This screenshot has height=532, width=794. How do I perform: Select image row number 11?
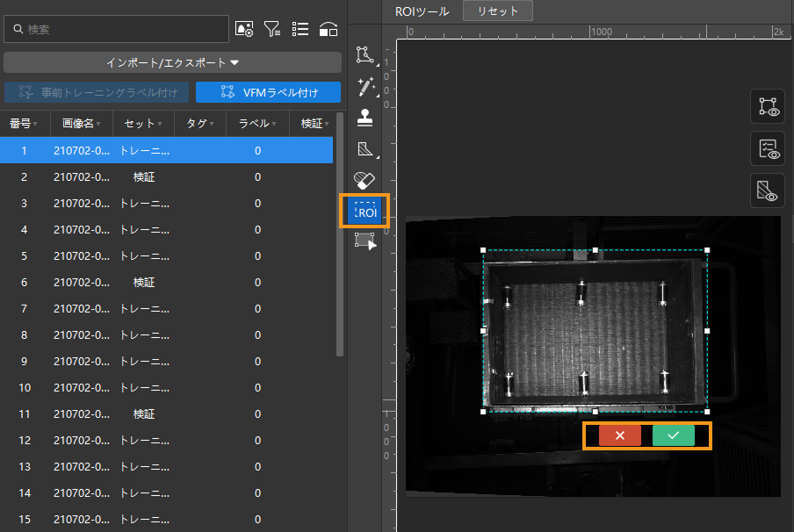[x=167, y=414]
